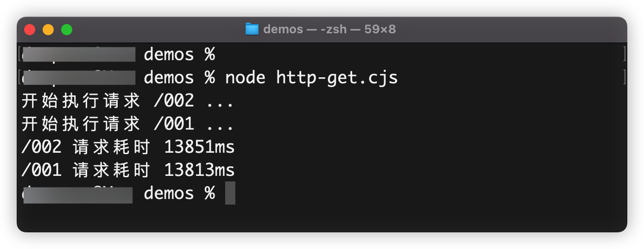644x249 pixels.
Task: Click the blue folder proxy icon in title bar
Action: [252, 30]
